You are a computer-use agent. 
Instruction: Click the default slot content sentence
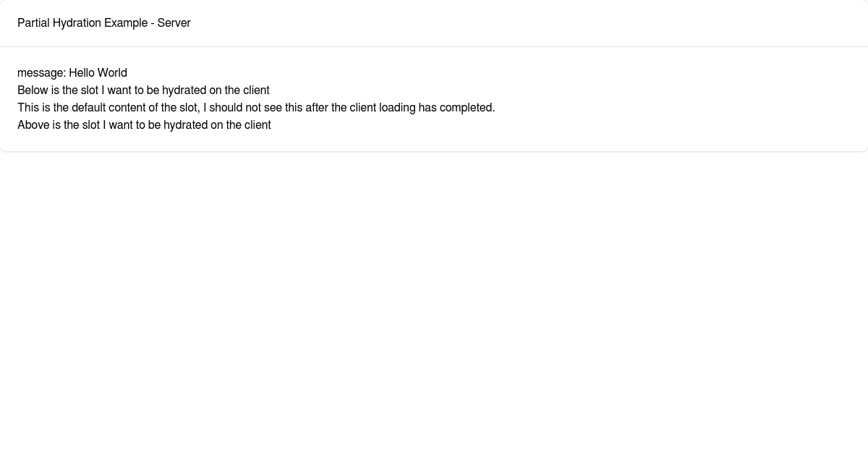(256, 108)
